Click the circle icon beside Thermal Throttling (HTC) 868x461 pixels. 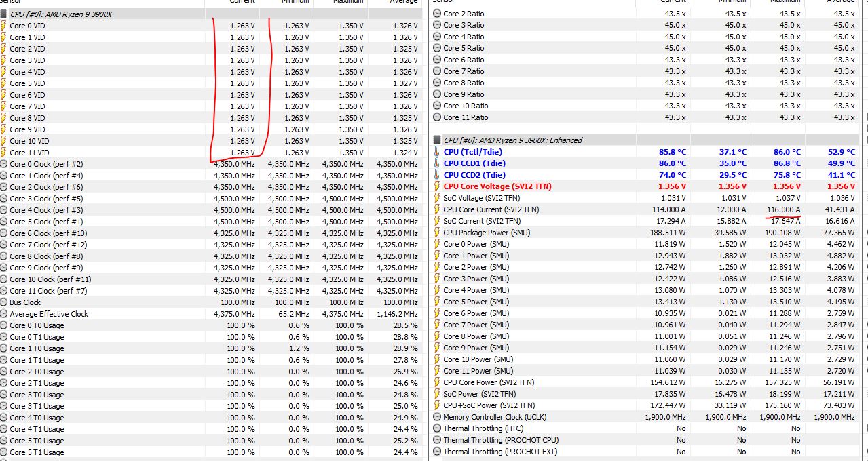pos(437,428)
